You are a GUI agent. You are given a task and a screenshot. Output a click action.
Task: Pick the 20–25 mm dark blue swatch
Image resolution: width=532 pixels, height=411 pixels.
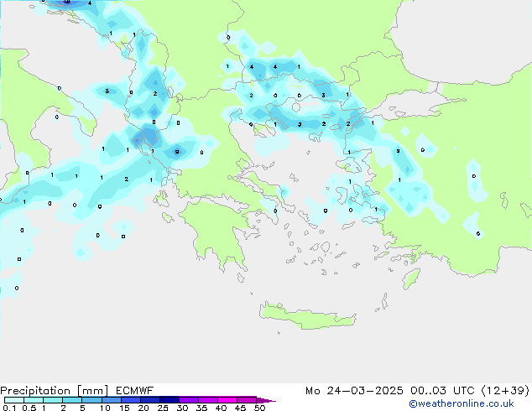pyautogui.click(x=150, y=400)
